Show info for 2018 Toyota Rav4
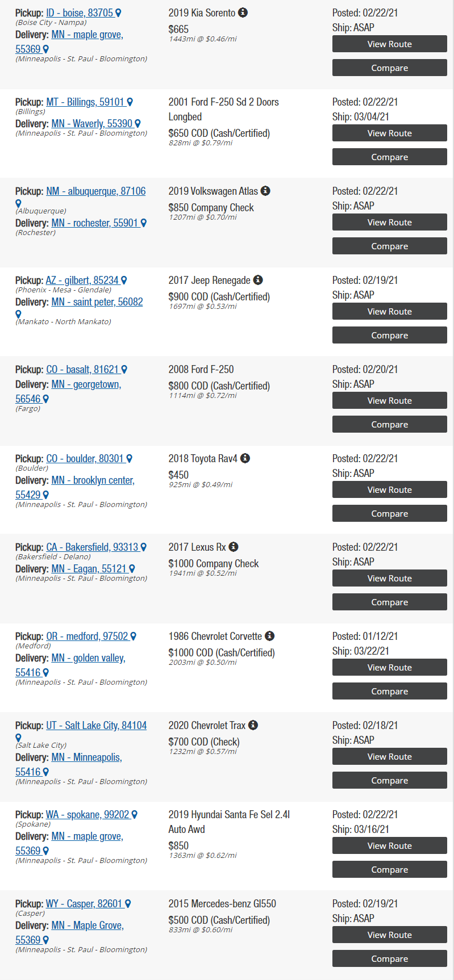The width and height of the screenshot is (454, 980). tap(245, 458)
